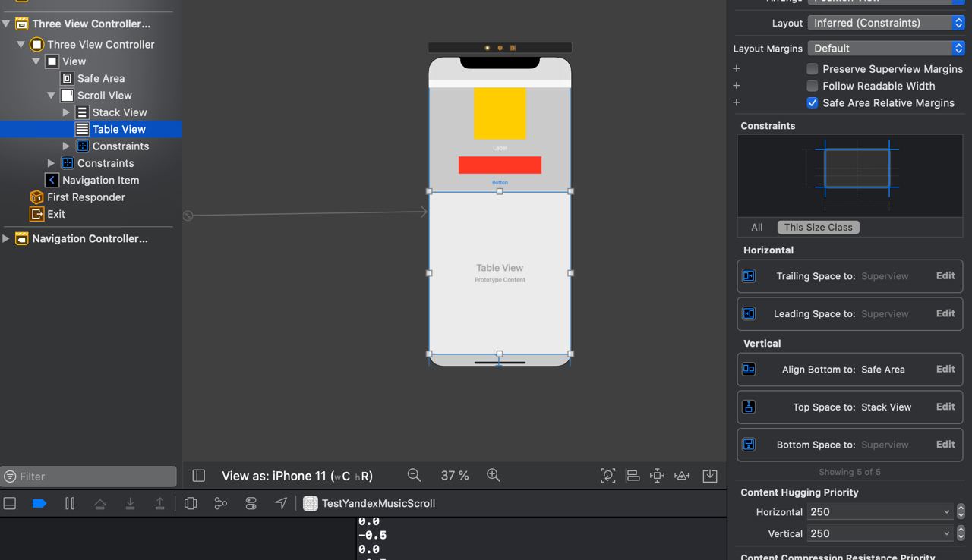Screen dimensions: 972x560
Task: Open Debug View Hierarchy
Action: tap(191, 503)
